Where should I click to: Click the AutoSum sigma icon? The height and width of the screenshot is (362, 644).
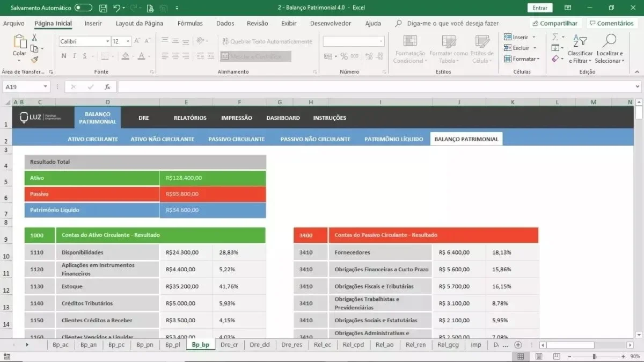[x=555, y=37]
